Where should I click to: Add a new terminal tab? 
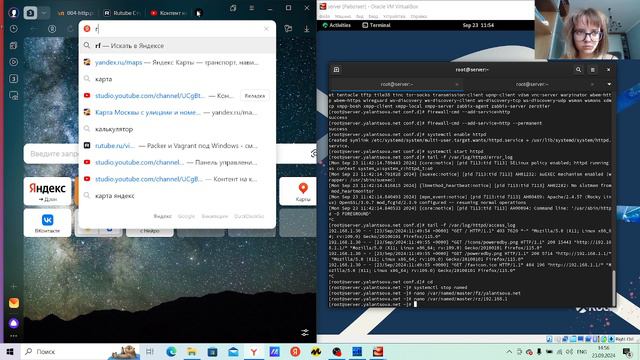336,70
